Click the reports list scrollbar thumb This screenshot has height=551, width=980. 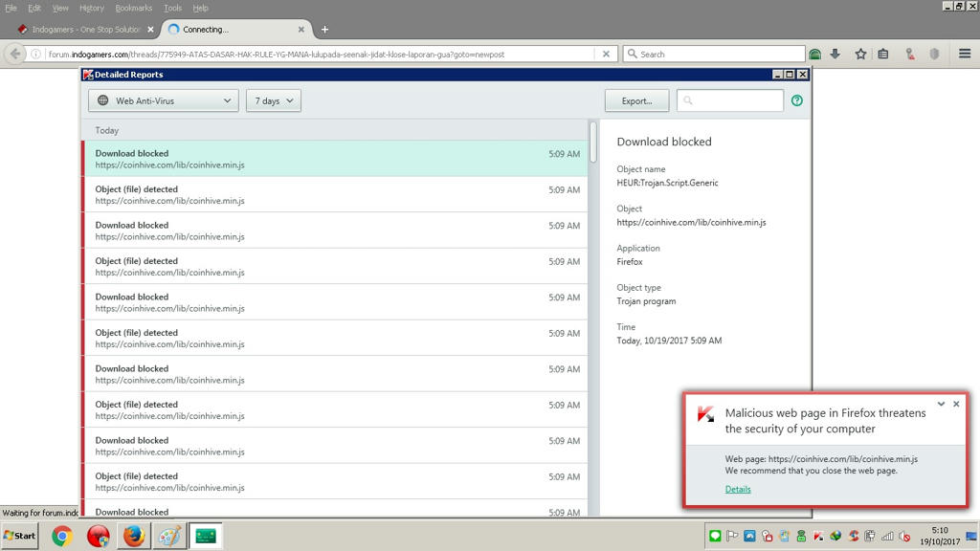point(592,142)
